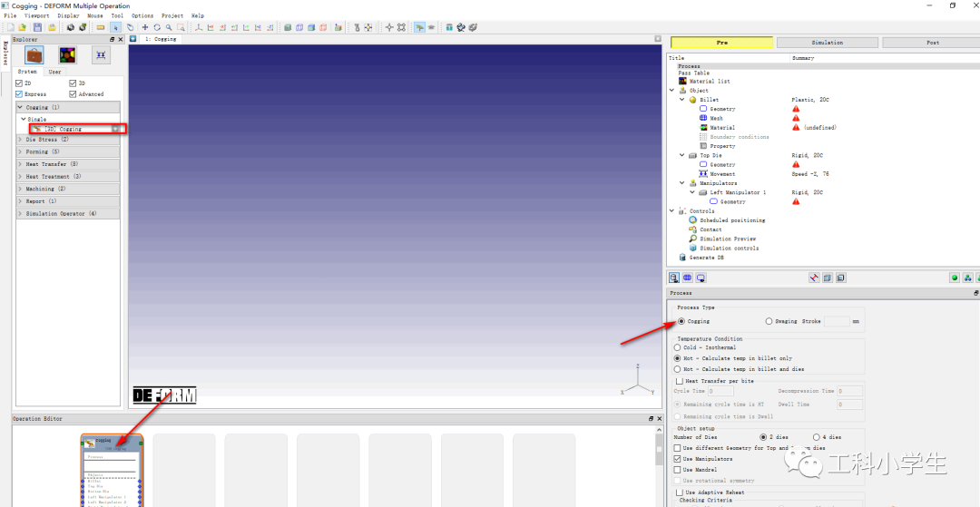
Task: Collapse the Top Die node
Action: tap(682, 155)
